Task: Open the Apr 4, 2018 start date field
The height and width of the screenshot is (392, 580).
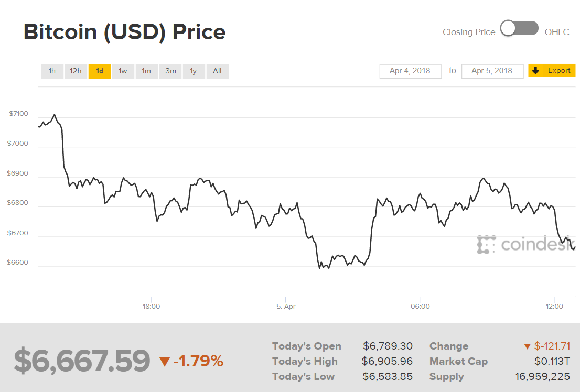Action: click(410, 71)
